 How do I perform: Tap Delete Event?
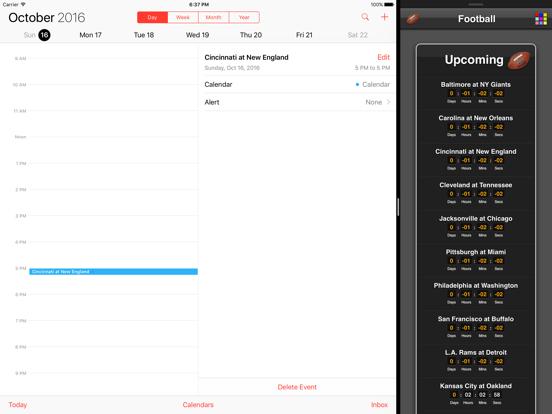click(x=297, y=387)
